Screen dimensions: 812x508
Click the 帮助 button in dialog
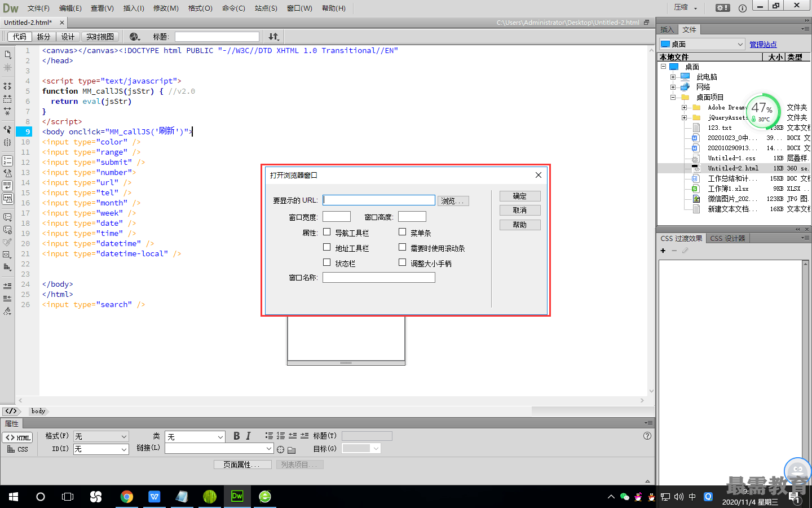[520, 225]
